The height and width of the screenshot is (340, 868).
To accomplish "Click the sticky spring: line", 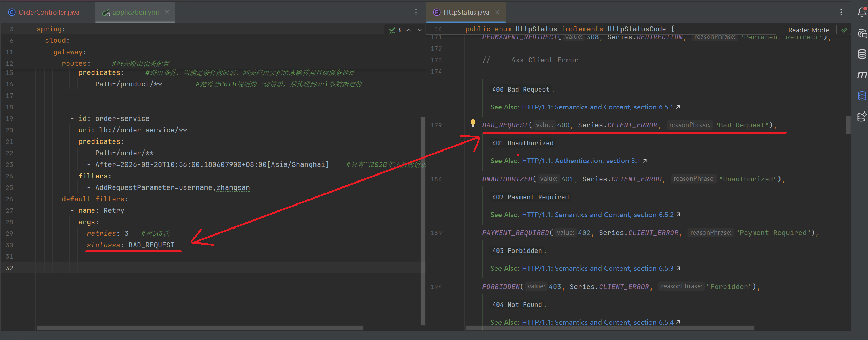I will 51,29.
